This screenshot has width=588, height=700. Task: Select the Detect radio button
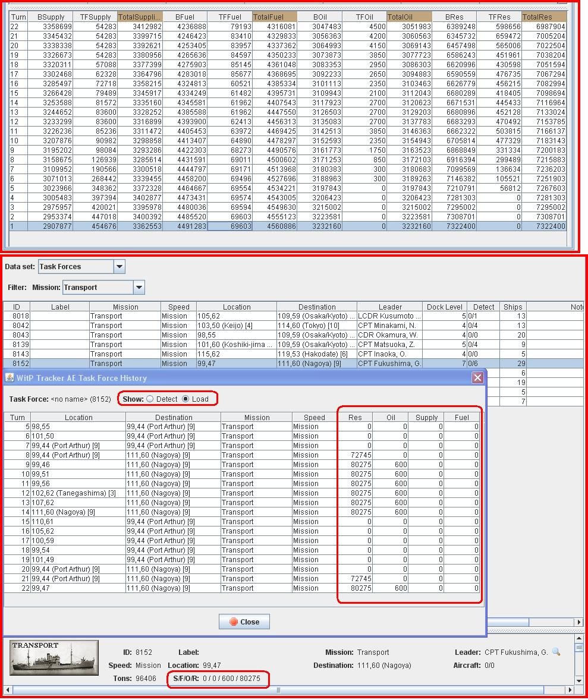coord(150,399)
